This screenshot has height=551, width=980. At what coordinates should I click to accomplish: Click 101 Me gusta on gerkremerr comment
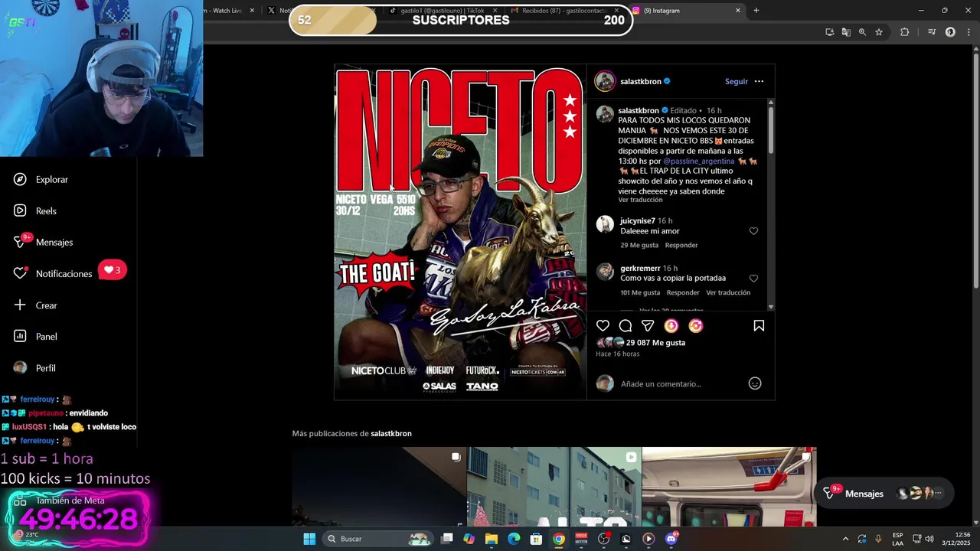coord(640,292)
